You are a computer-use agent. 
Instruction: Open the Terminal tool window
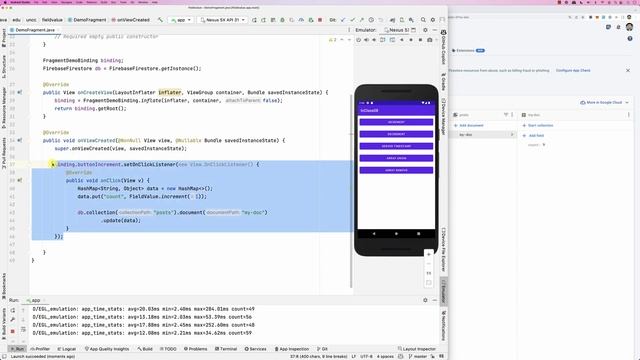tap(226, 349)
